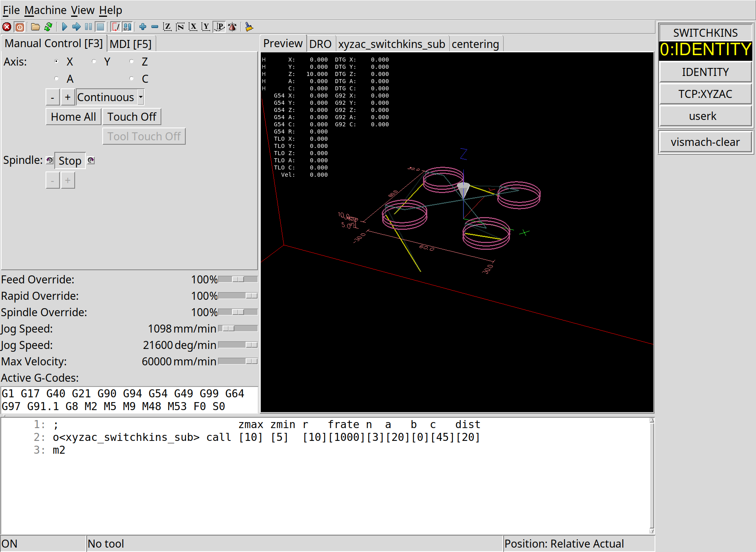Select the Z axis radio button
This screenshot has width=756, height=552.
[x=131, y=62]
